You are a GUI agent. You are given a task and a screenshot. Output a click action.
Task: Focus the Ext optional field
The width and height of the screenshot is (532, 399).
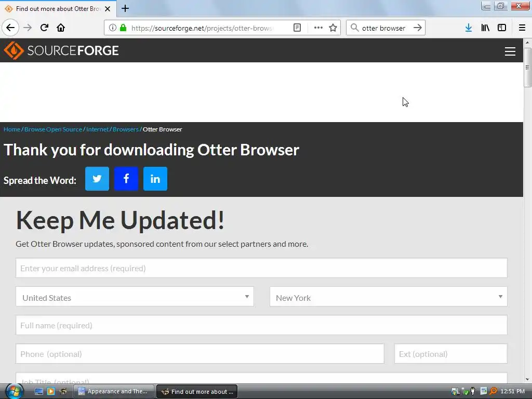click(x=451, y=353)
